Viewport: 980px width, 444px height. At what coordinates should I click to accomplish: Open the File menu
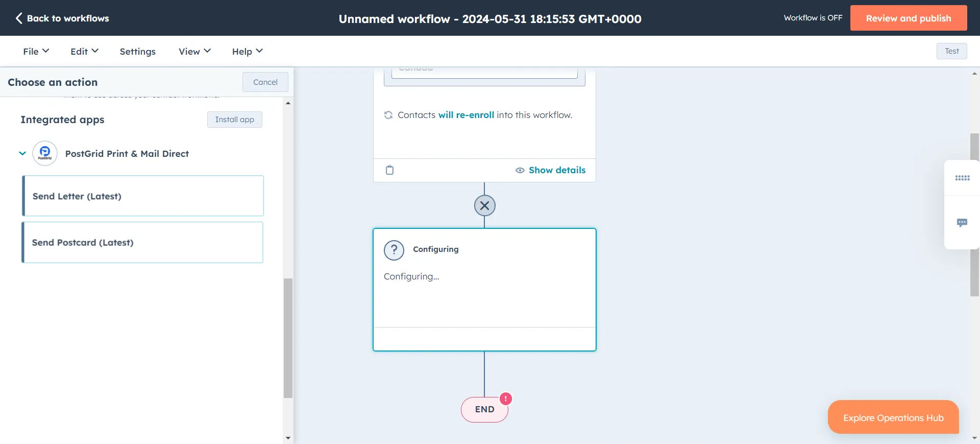coord(36,51)
